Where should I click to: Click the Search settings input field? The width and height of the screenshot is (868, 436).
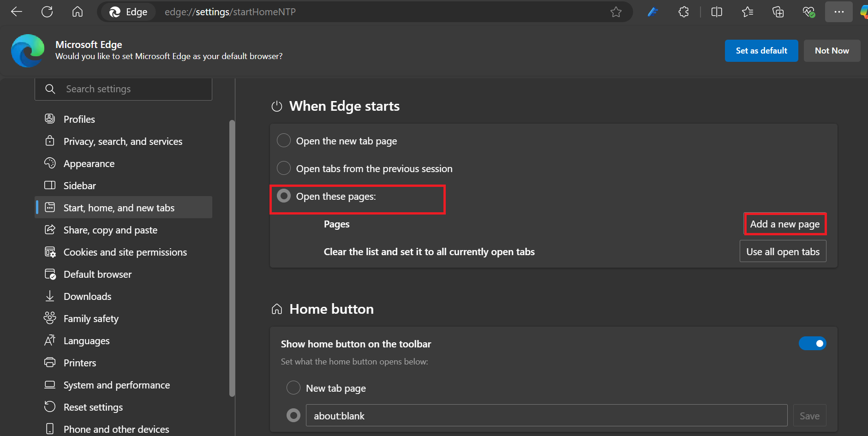pyautogui.click(x=124, y=89)
